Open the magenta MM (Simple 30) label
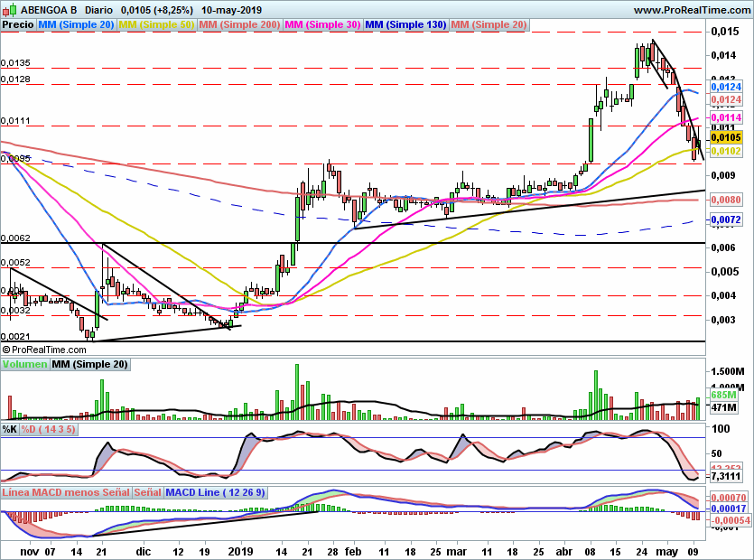The height and width of the screenshot is (560, 754). click(x=322, y=24)
